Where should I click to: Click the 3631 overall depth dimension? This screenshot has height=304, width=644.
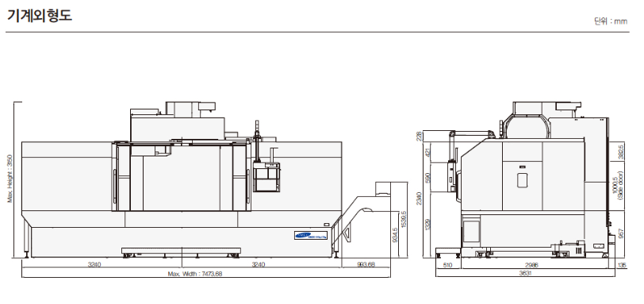(x=525, y=273)
